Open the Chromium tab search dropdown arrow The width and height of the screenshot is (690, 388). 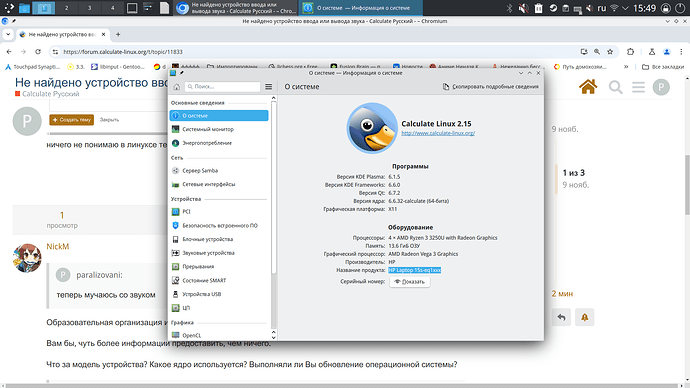click(x=8, y=34)
